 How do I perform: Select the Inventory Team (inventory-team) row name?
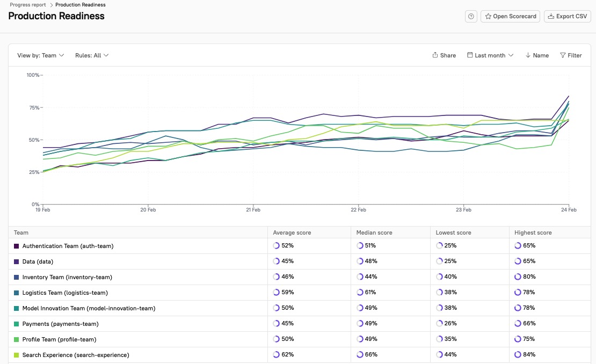point(67,278)
